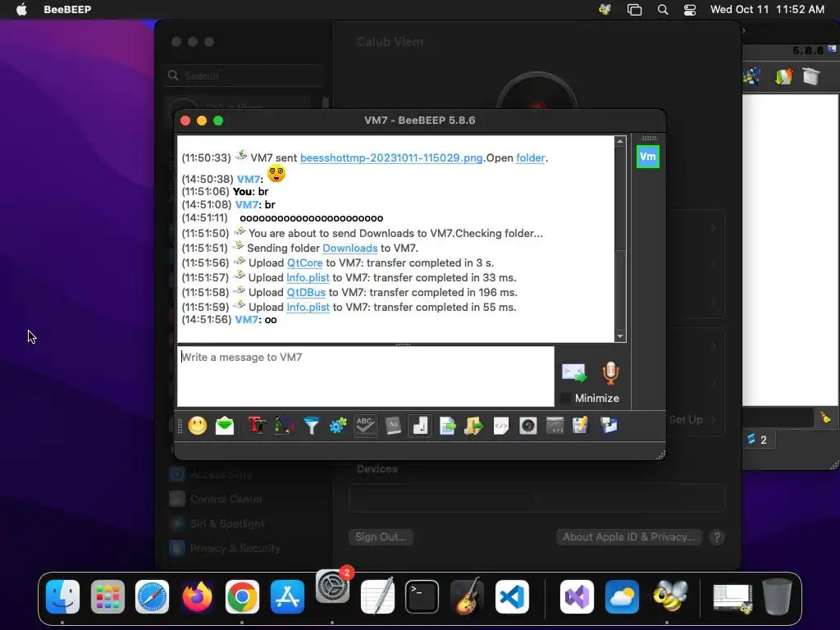Click the VM7 name in the 14:51:08 message
The height and width of the screenshot is (630, 840).
(x=247, y=204)
